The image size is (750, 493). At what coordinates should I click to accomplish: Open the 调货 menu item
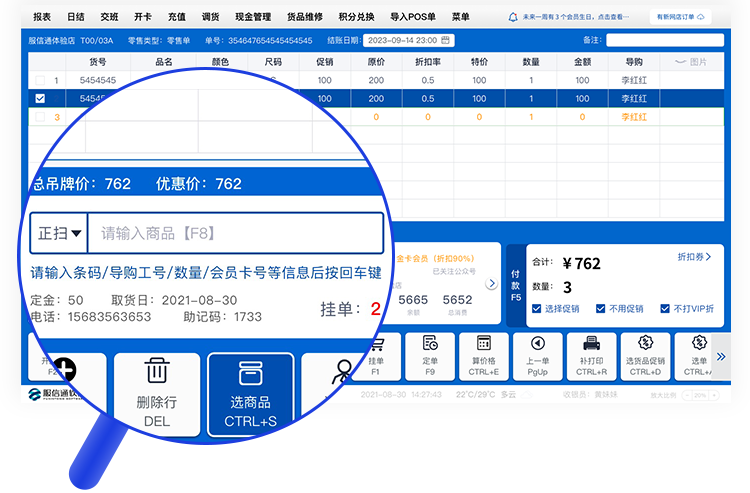click(x=210, y=17)
